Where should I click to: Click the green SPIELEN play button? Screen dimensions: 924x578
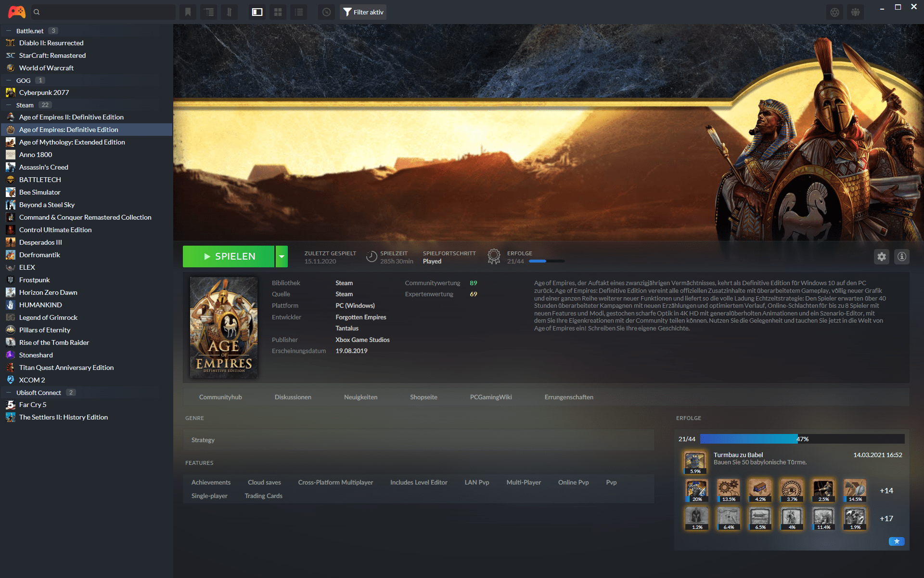tap(229, 256)
